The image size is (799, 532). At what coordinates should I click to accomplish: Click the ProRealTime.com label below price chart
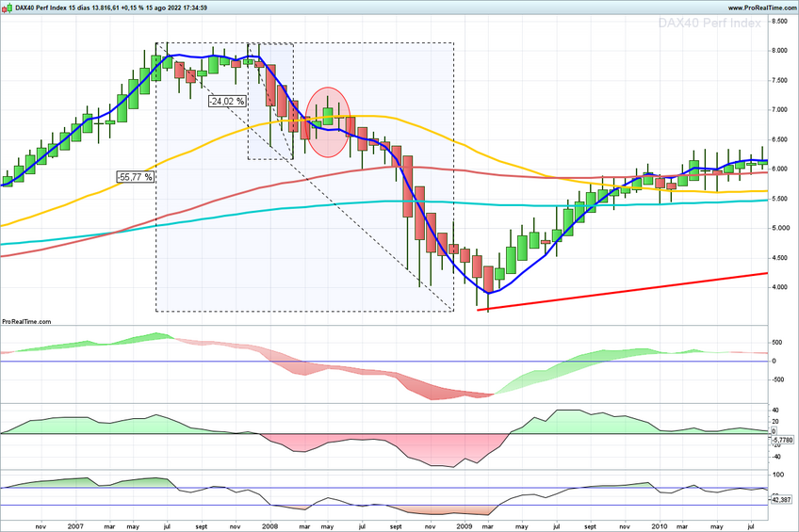pyautogui.click(x=26, y=321)
